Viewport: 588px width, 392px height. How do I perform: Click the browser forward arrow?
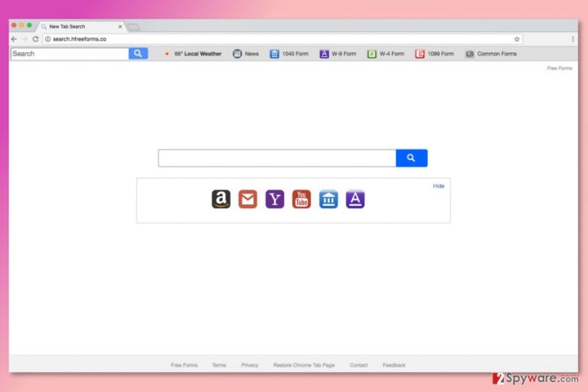(24, 39)
